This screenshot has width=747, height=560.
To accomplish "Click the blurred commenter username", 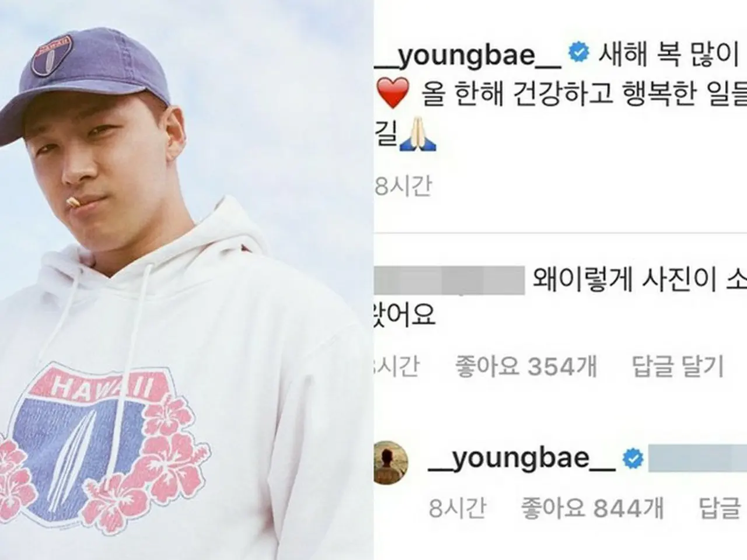I will [448, 280].
